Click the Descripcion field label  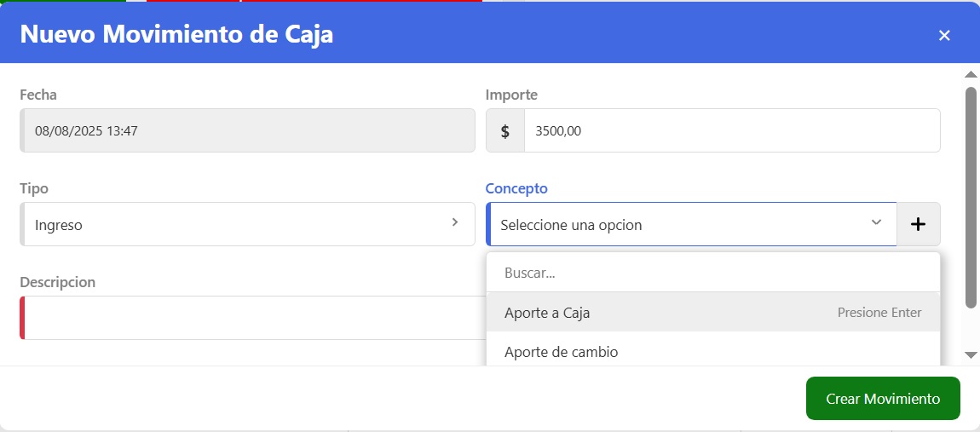[58, 282]
